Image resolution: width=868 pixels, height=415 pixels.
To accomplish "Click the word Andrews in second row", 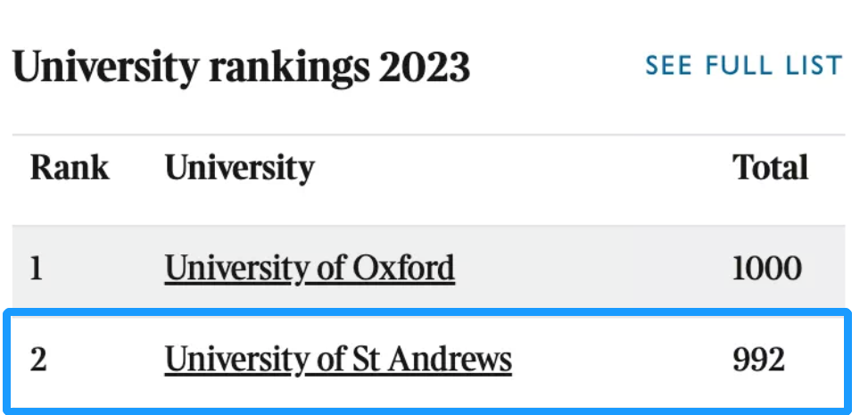I will point(449,359).
